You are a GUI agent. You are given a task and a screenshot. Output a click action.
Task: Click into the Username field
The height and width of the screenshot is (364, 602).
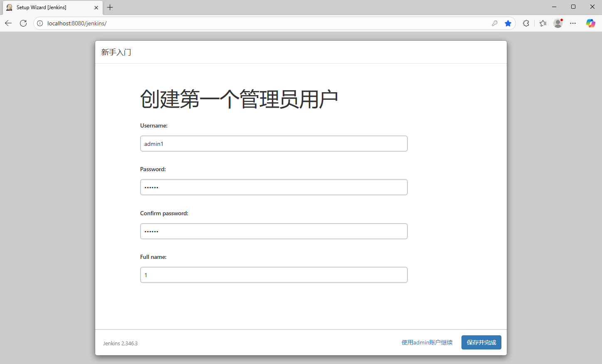(x=274, y=144)
